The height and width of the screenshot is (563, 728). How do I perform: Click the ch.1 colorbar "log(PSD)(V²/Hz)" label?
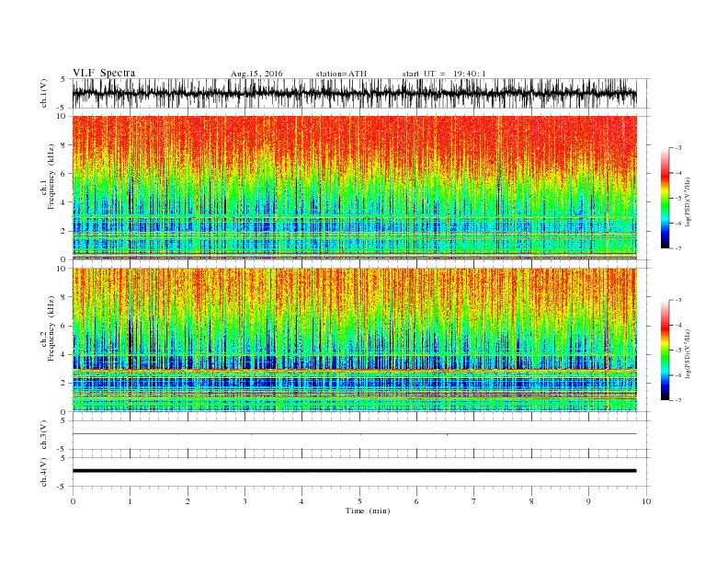point(688,202)
